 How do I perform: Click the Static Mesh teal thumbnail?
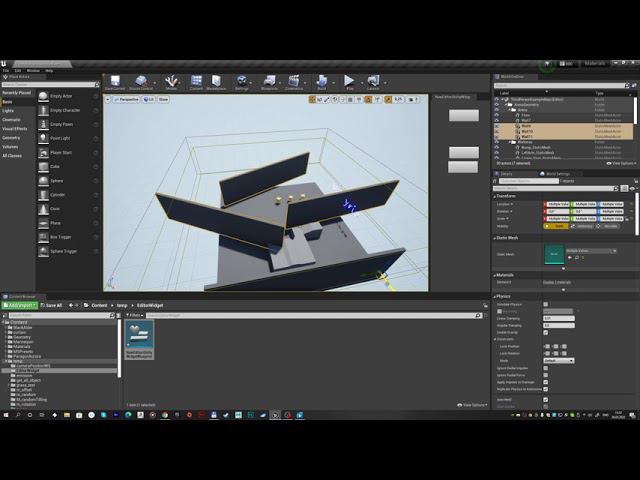coord(554,254)
